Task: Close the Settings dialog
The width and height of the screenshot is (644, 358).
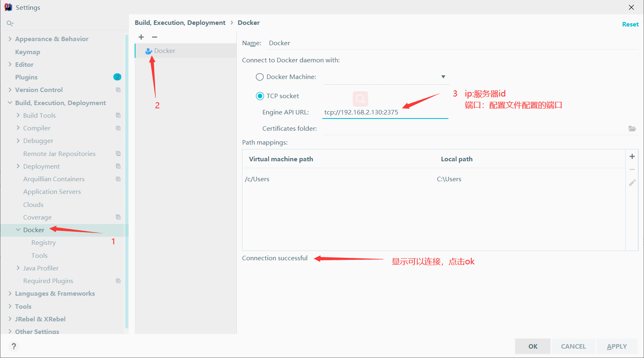Action: point(631,7)
